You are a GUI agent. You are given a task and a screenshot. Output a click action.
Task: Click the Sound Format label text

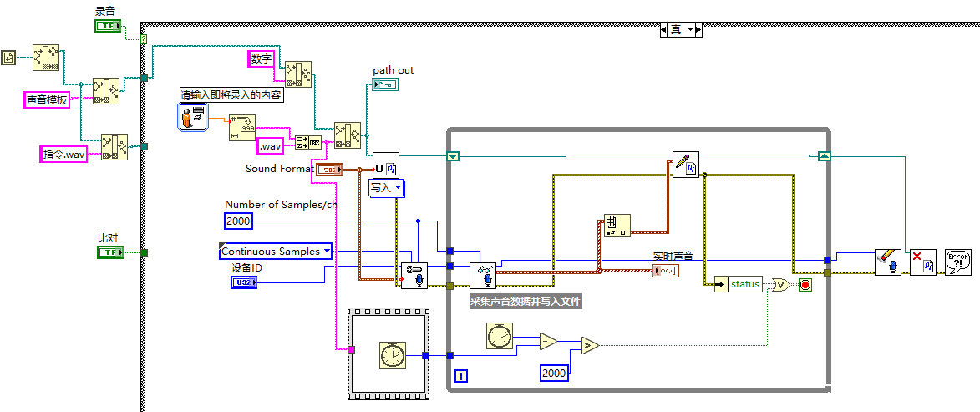(x=279, y=168)
